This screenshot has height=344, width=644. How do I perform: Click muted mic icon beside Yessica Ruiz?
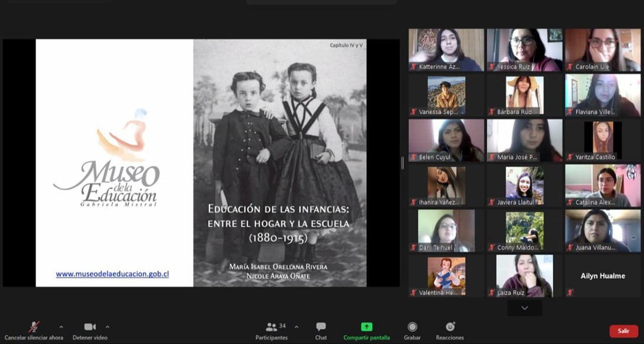tap(491, 67)
